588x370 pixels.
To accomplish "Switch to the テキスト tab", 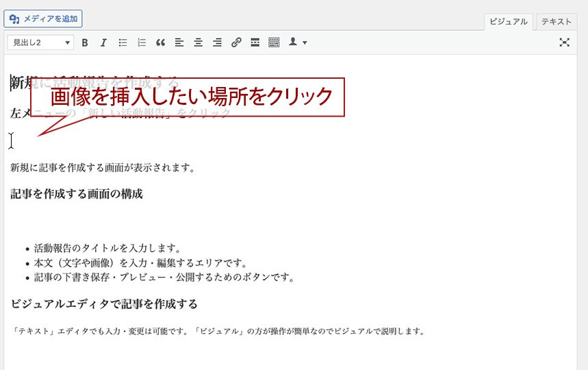I will point(556,21).
